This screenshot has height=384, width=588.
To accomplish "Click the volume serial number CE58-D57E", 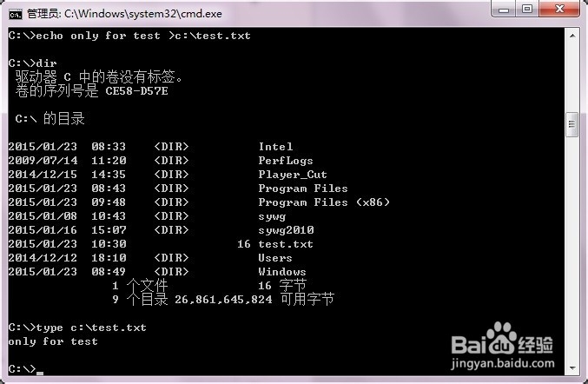I will (x=136, y=91).
